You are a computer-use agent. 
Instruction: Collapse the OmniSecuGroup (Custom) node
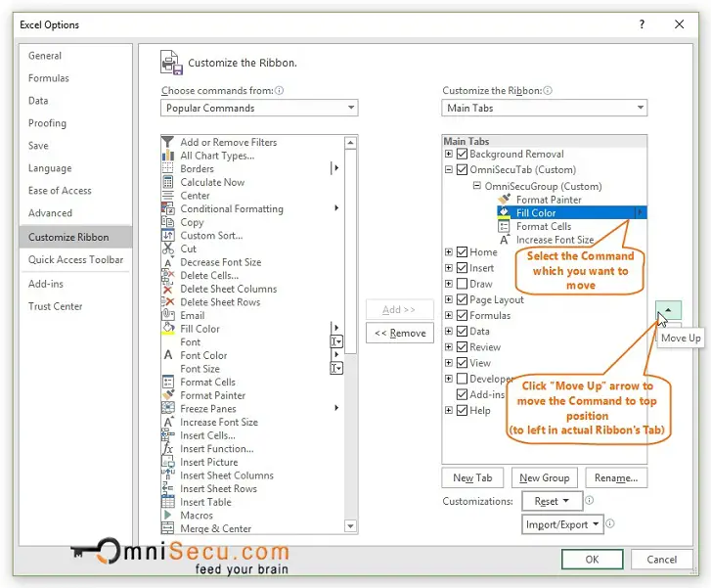point(476,186)
